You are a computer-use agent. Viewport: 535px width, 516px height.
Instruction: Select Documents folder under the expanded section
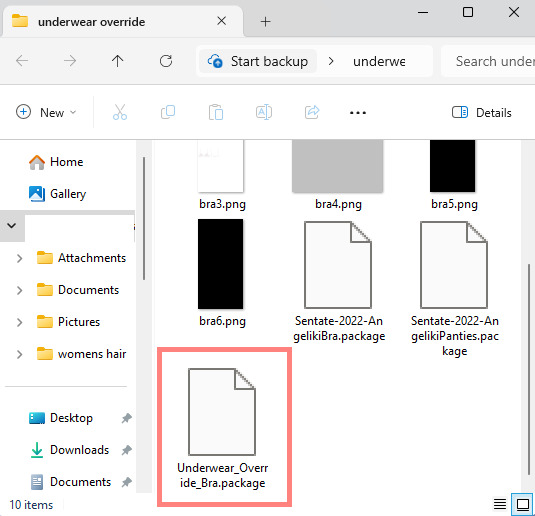[78, 290]
